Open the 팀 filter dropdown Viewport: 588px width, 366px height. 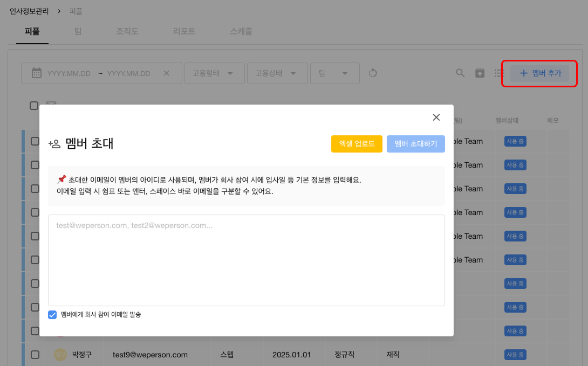(x=335, y=73)
